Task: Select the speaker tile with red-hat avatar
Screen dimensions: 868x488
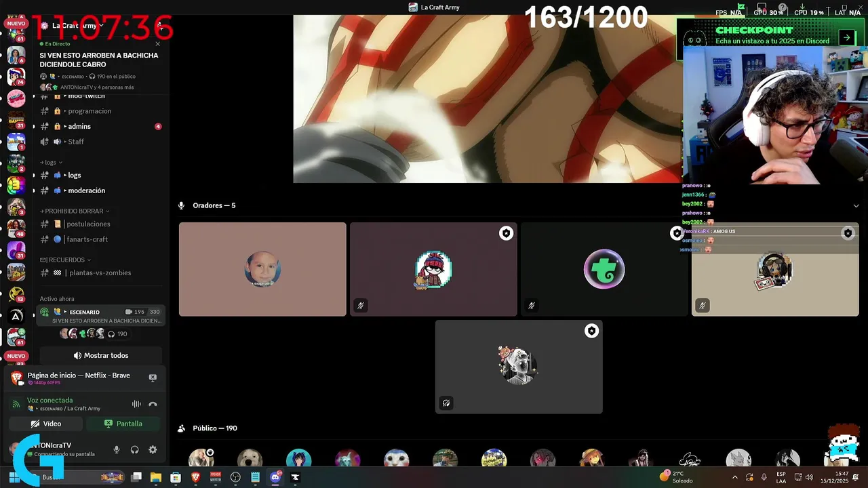Action: [x=433, y=269]
